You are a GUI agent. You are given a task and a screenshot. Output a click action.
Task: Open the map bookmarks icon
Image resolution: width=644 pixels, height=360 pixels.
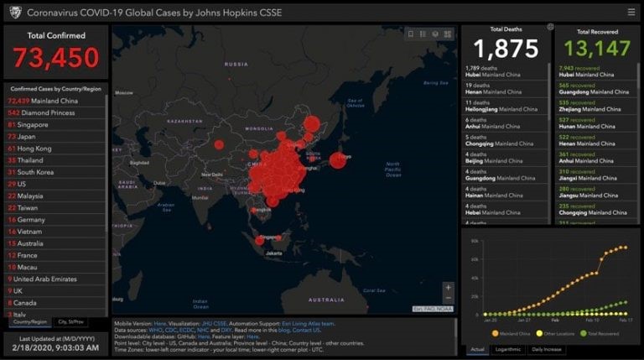411,34
